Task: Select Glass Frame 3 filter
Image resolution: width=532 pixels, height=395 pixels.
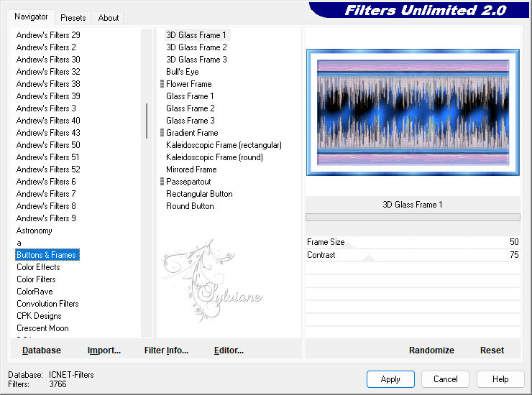Action: (x=191, y=121)
